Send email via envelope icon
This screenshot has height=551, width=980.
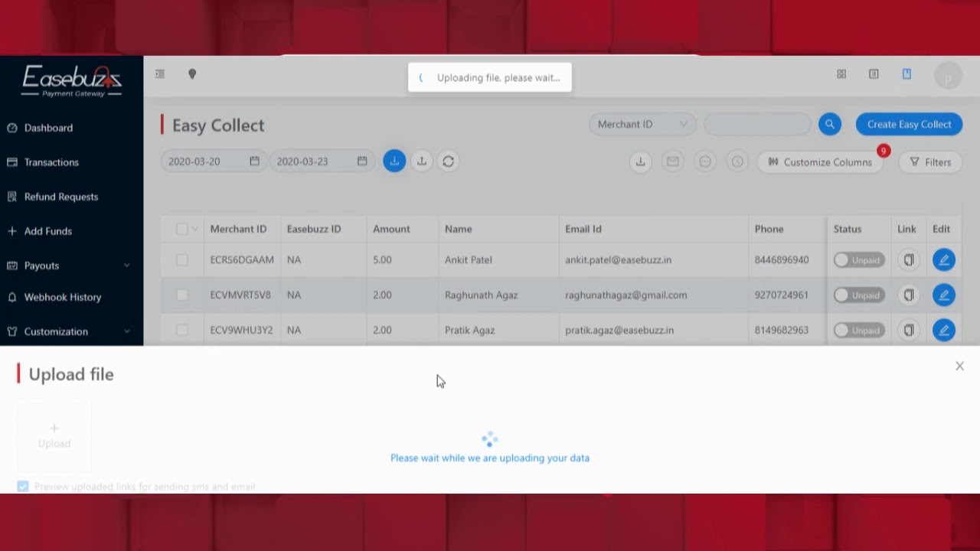tap(672, 161)
